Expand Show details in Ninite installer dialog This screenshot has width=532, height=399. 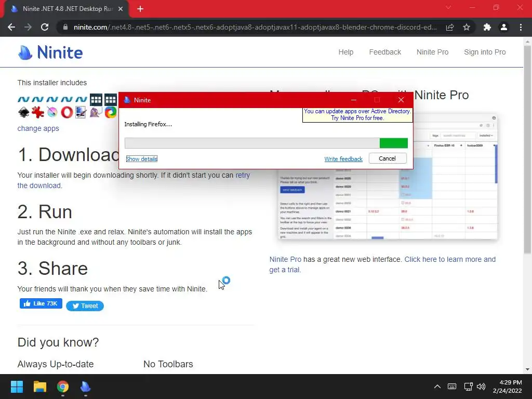tap(141, 159)
